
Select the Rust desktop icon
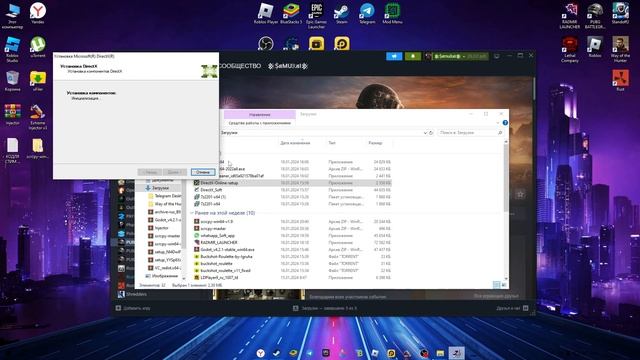tap(620, 80)
